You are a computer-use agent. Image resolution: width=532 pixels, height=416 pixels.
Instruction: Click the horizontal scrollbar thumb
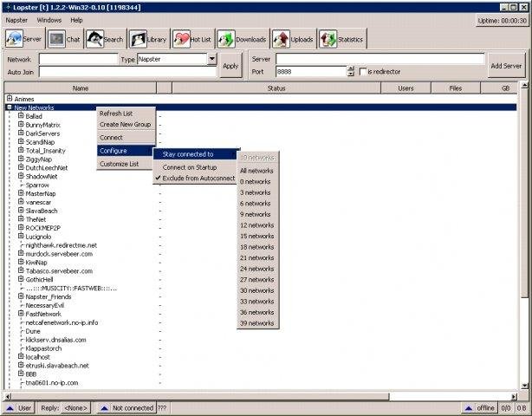tap(200, 396)
